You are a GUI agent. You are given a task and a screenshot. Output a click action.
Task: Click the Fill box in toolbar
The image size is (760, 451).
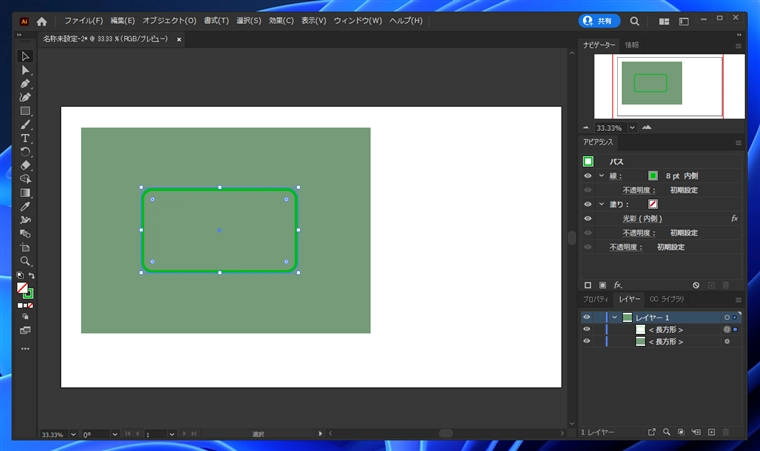22,288
